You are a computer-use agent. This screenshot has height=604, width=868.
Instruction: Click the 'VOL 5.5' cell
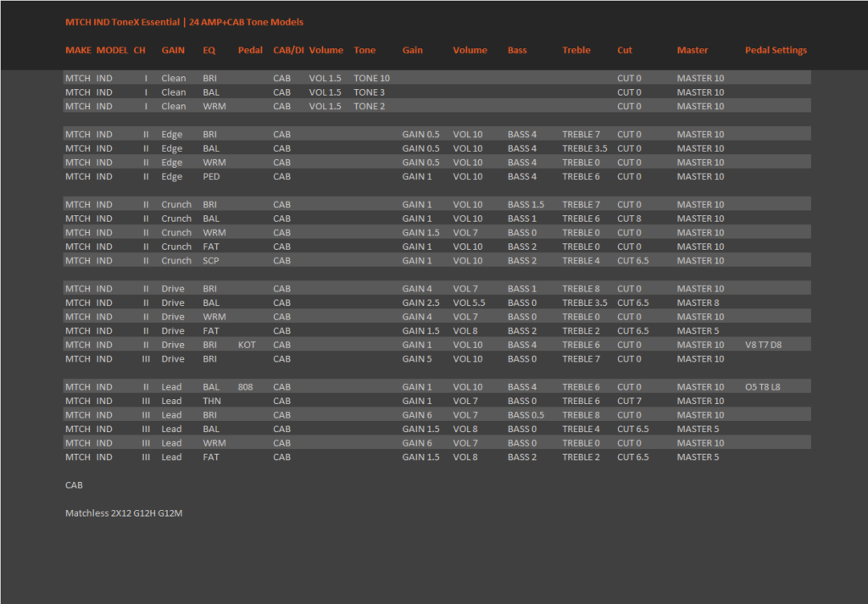click(469, 303)
